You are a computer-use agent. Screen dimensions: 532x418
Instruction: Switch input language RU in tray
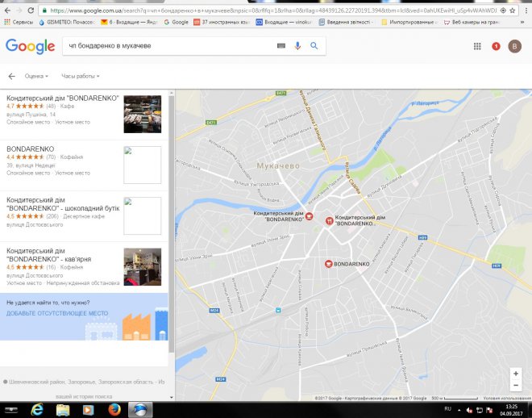(448, 409)
